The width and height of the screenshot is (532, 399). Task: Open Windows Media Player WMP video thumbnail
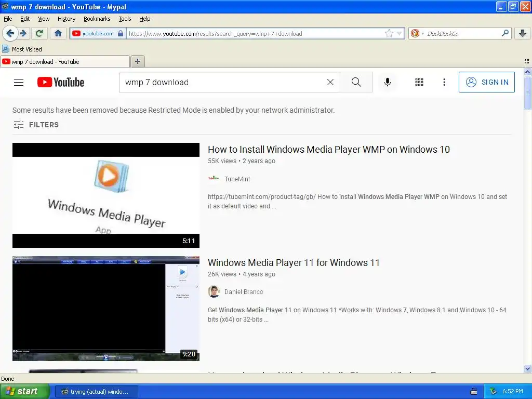point(106,195)
